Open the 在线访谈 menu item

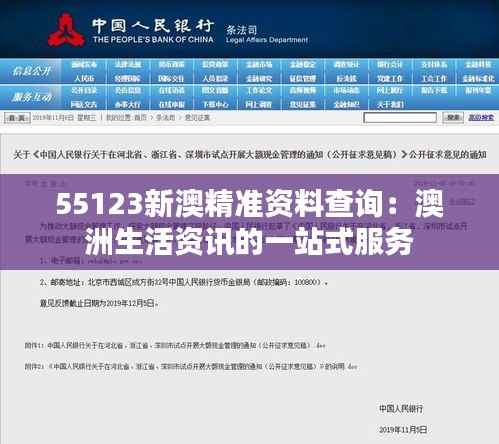(x=171, y=90)
